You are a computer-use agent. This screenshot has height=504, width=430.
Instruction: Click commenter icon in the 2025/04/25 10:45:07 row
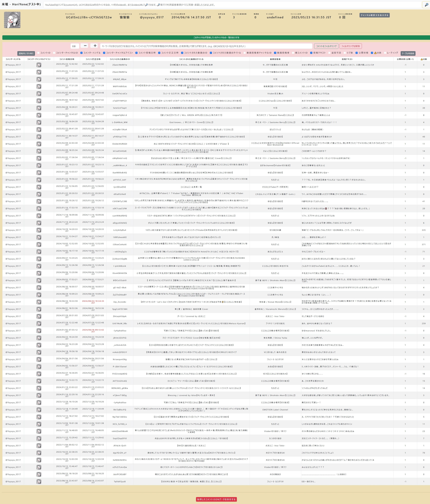tap(39, 115)
